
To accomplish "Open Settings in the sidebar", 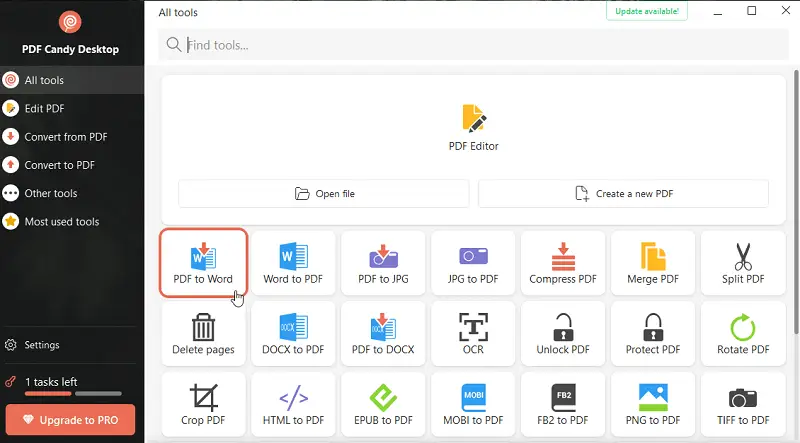I will tap(72, 345).
